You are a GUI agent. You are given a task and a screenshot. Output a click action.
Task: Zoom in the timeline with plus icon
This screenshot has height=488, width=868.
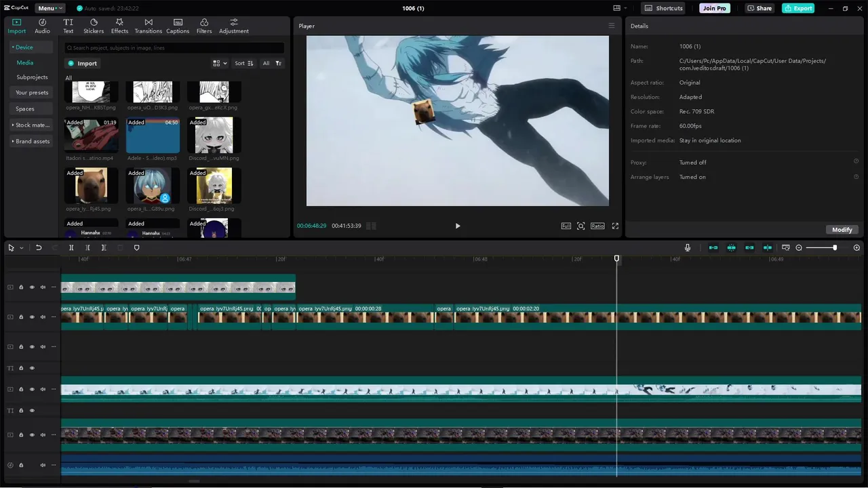pos(856,248)
